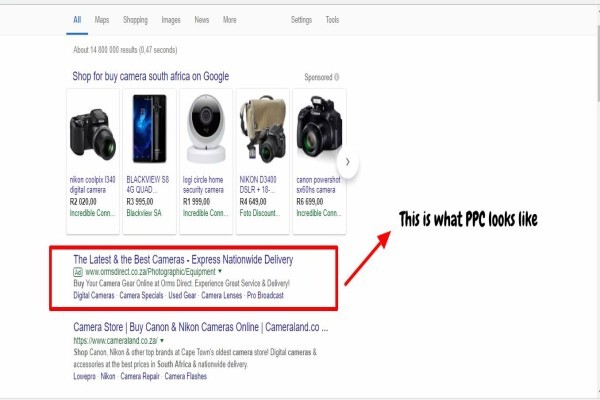The height and width of the screenshot is (400, 600).
Task: Open Camera Lenses sitelink
Action: (x=222, y=296)
